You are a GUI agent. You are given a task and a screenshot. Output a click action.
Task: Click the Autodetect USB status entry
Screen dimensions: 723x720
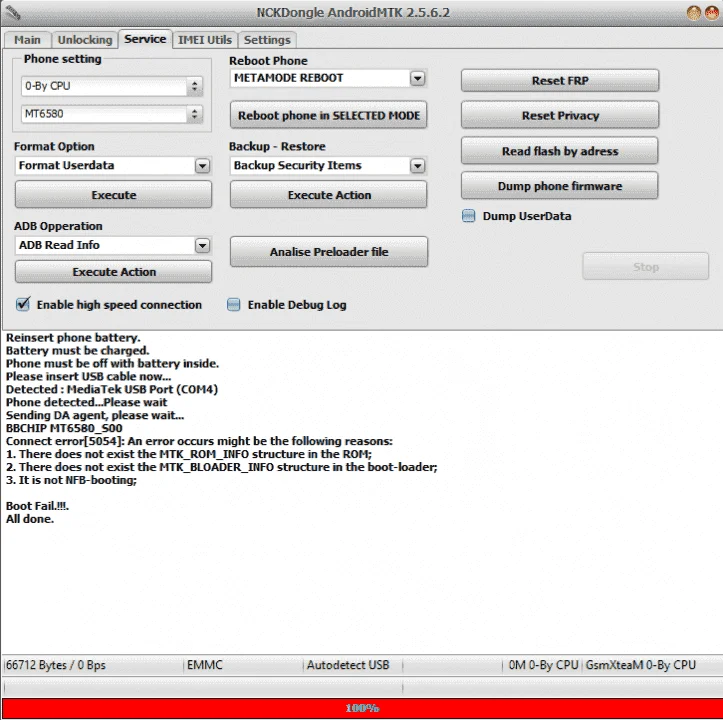348,665
